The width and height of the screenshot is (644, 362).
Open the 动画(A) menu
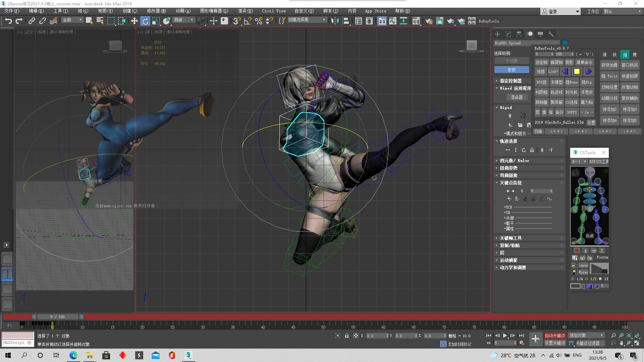183,11
